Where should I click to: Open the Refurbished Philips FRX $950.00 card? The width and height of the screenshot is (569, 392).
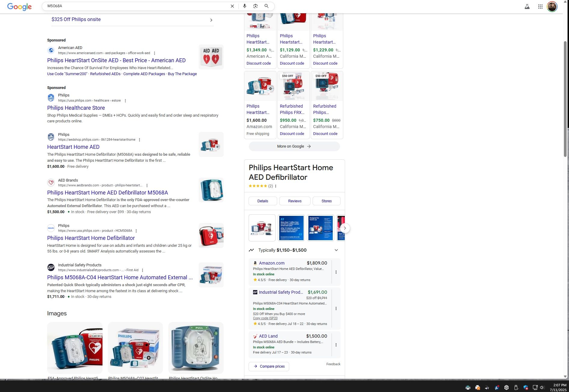point(294,105)
